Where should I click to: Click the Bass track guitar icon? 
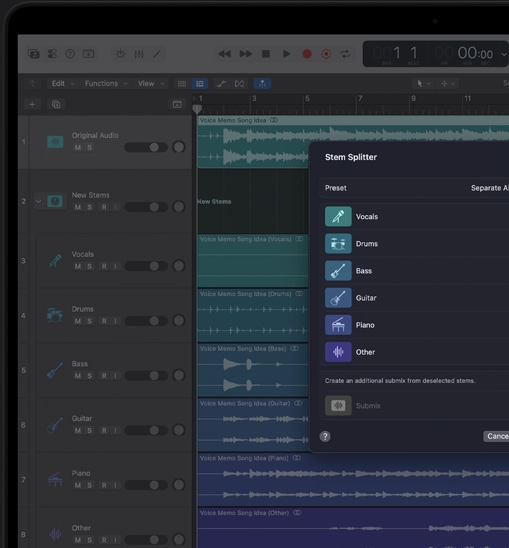(55, 370)
